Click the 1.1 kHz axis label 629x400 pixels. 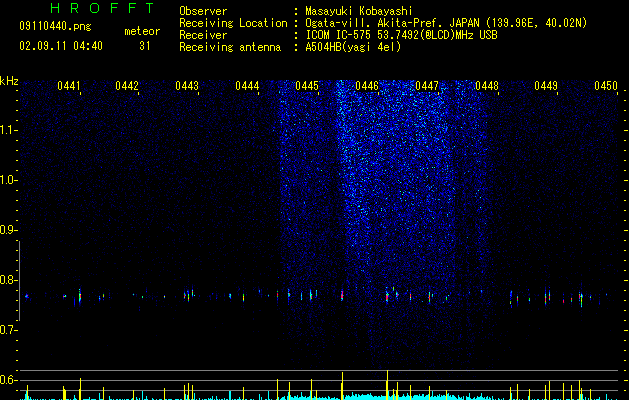(8, 130)
